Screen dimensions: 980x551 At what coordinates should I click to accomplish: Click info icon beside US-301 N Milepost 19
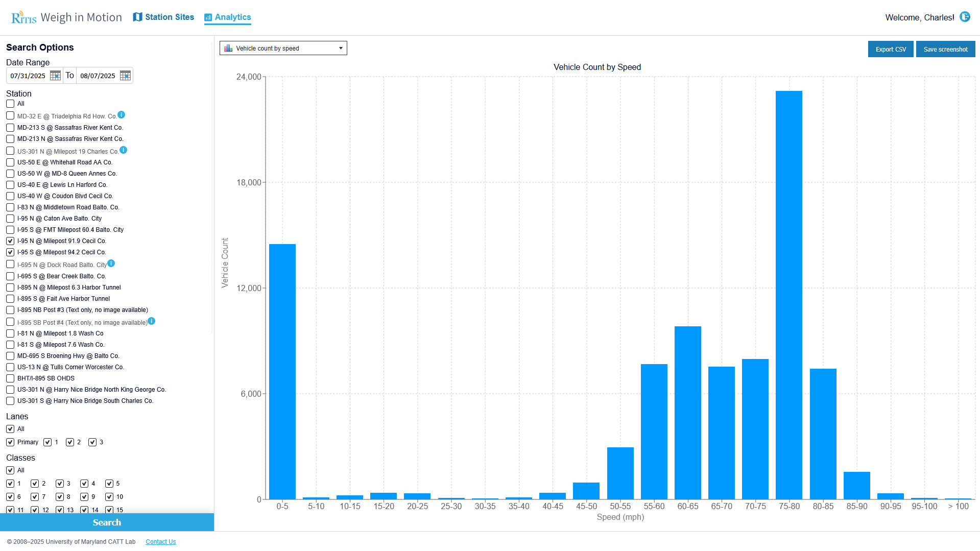pos(124,150)
